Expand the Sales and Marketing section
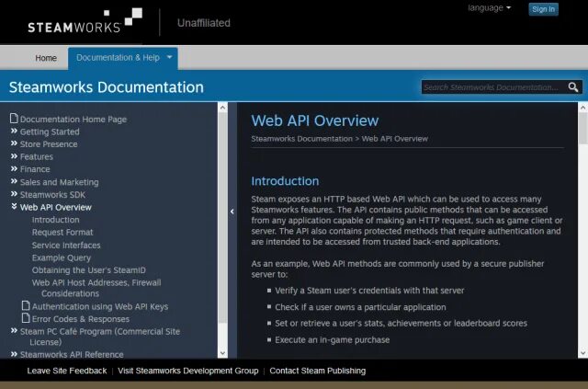 14,181
